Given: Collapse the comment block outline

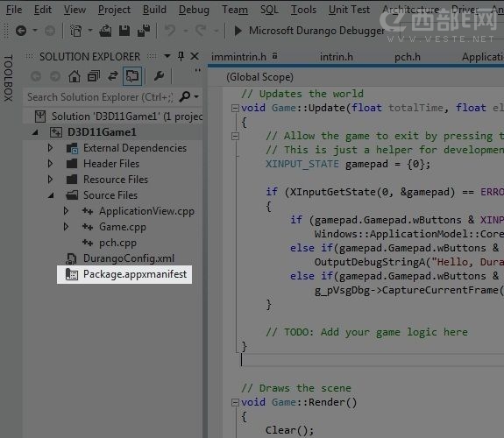Looking at the screenshot, I should [235, 137].
